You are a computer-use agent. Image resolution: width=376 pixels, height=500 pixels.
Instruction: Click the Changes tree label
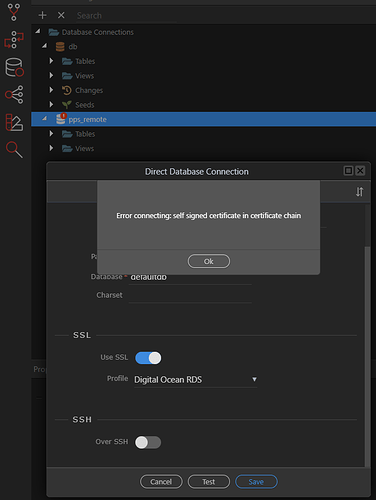click(x=89, y=90)
